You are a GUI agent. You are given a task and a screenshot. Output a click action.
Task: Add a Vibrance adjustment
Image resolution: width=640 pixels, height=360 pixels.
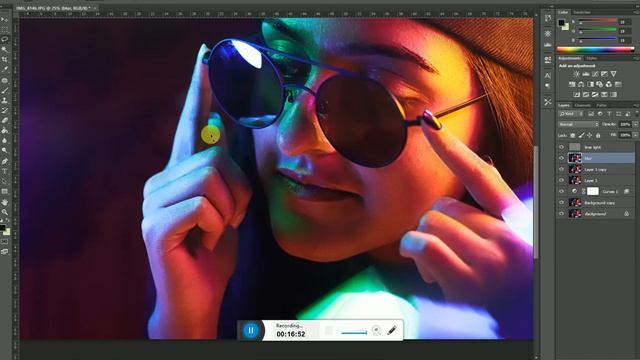coord(613,74)
